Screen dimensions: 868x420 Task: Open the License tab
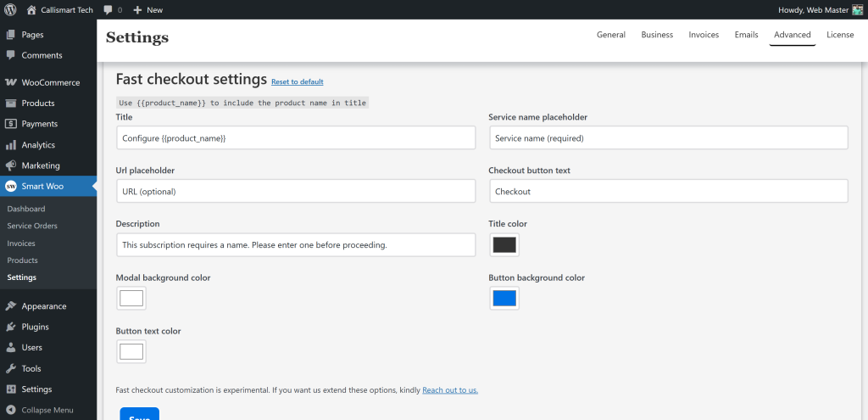pos(840,34)
